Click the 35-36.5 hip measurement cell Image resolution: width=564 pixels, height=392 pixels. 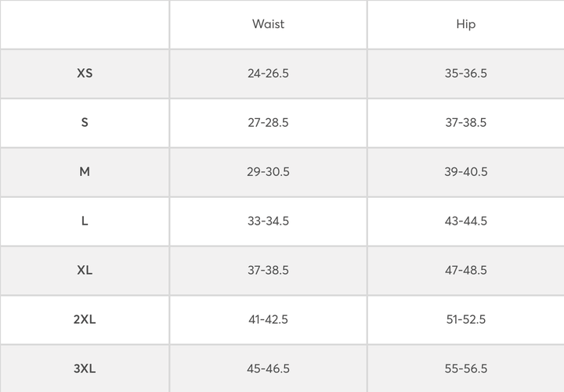(465, 74)
